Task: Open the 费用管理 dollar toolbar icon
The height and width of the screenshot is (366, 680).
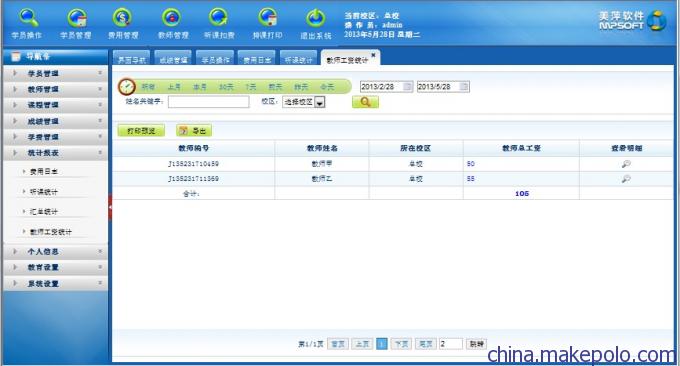Action: [123, 18]
